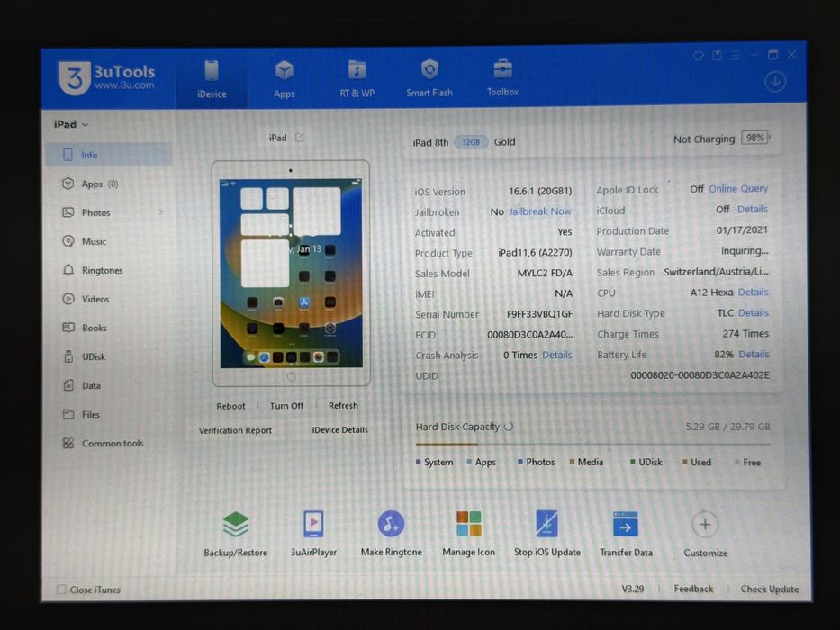Open the Verification Report
Image resolution: width=840 pixels, height=630 pixels.
235,430
